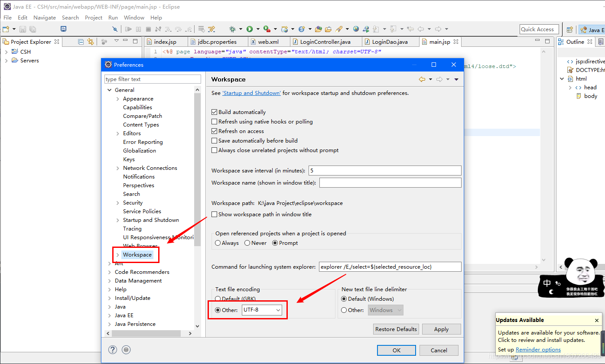Image resolution: width=605 pixels, height=364 pixels.
Task: Close the Updates Available popup
Action: pos(597,320)
